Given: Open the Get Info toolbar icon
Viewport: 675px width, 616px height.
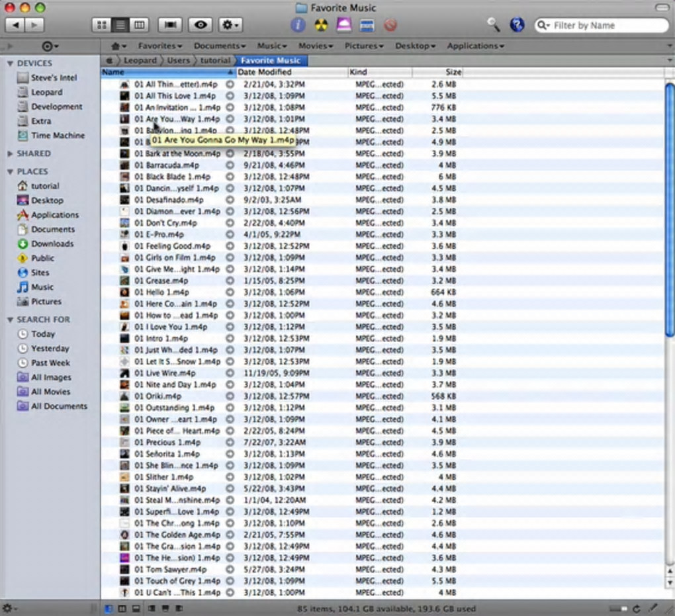Looking at the screenshot, I should click(298, 25).
